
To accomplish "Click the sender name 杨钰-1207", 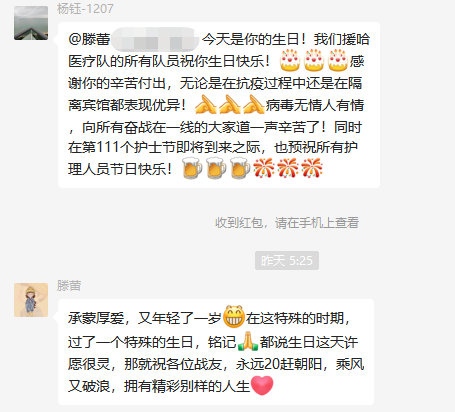I will point(85,9).
